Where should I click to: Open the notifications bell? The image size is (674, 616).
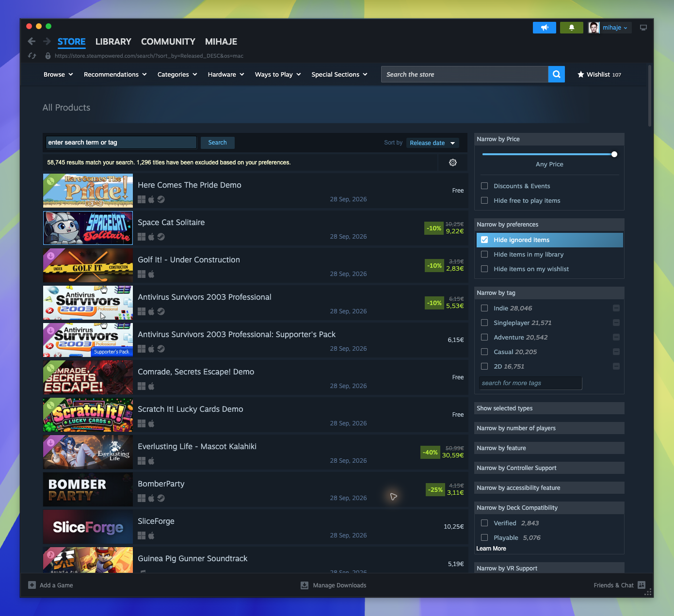click(x=572, y=28)
